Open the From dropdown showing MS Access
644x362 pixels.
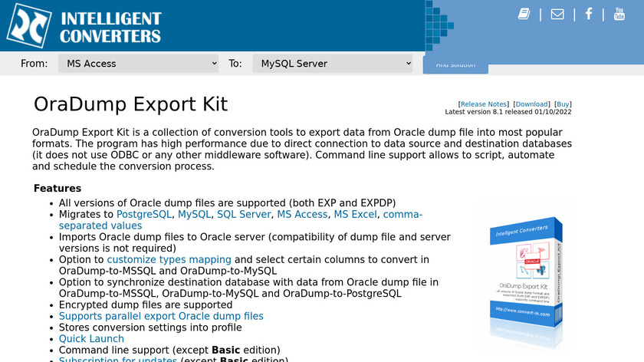tap(138, 64)
